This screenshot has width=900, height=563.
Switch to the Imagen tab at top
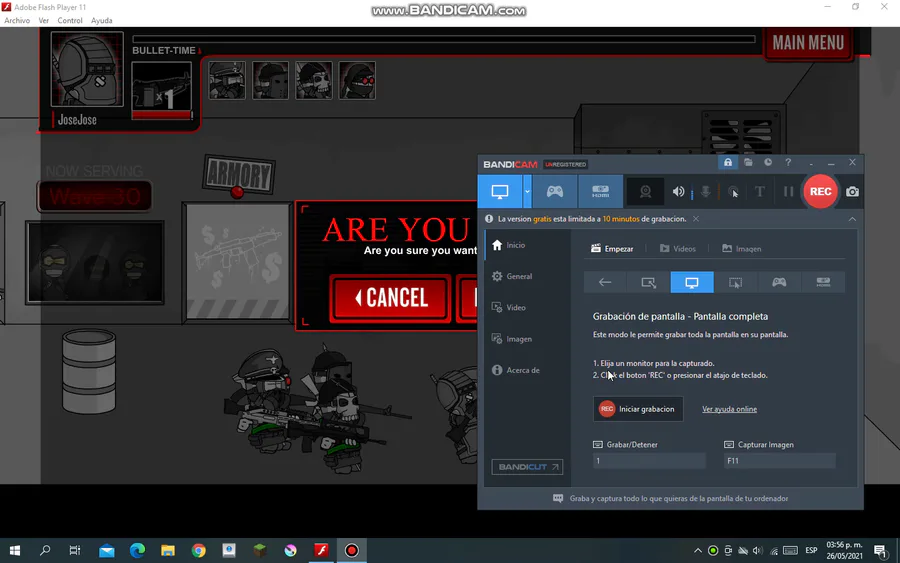point(742,249)
